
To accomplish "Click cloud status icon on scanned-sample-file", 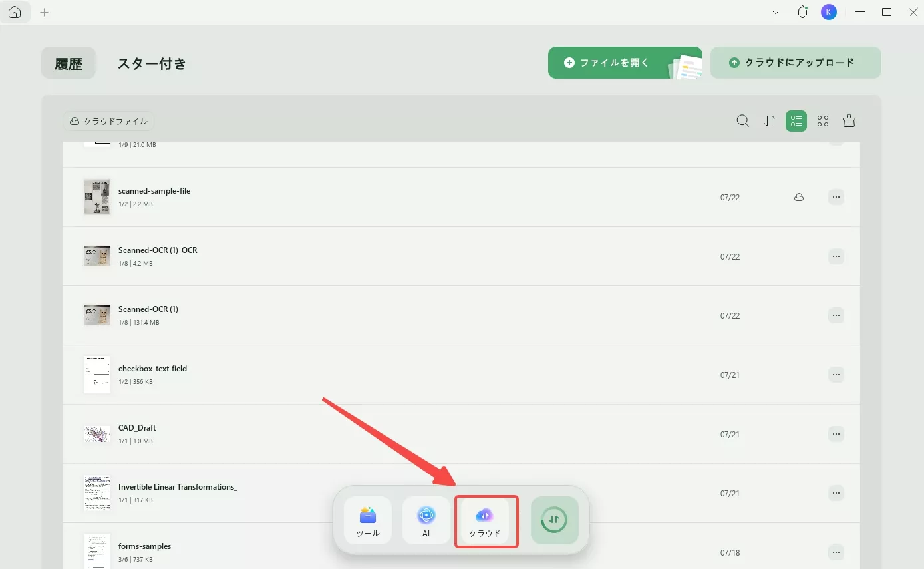I will click(x=799, y=197).
